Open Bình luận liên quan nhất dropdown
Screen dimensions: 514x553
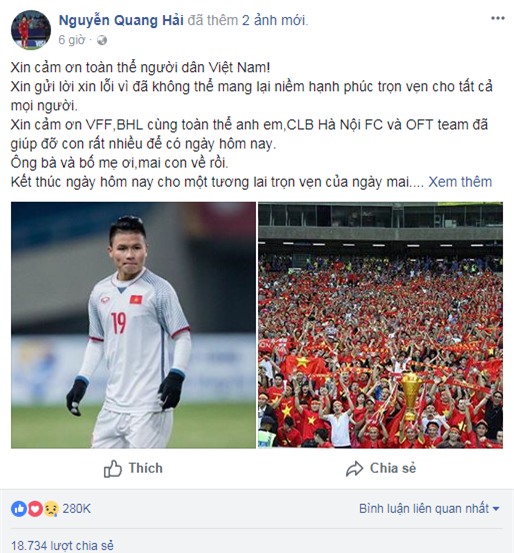pyautogui.click(x=429, y=509)
